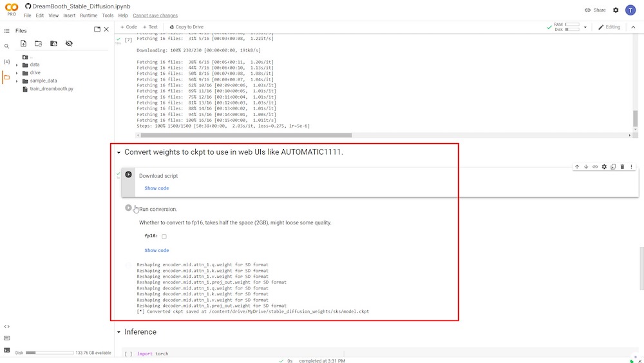Image resolution: width=644 pixels, height=363 pixels.
Task: Refresh the file browser
Action: 38,43
